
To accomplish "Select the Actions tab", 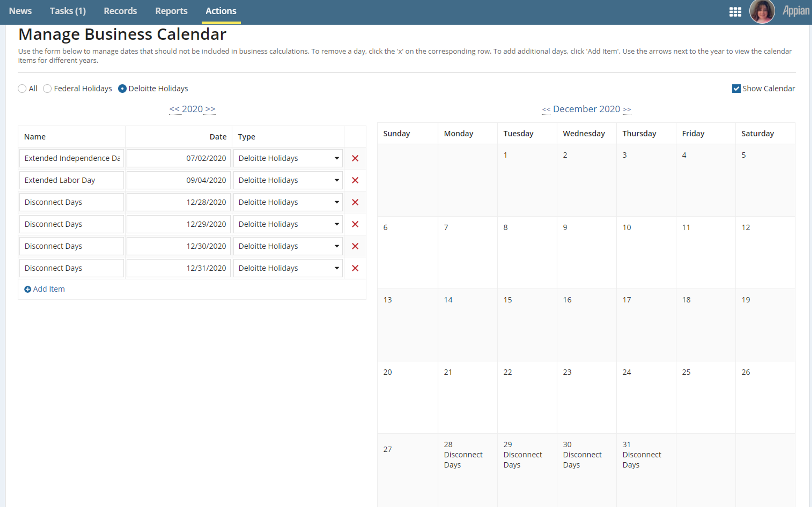I will click(x=221, y=11).
